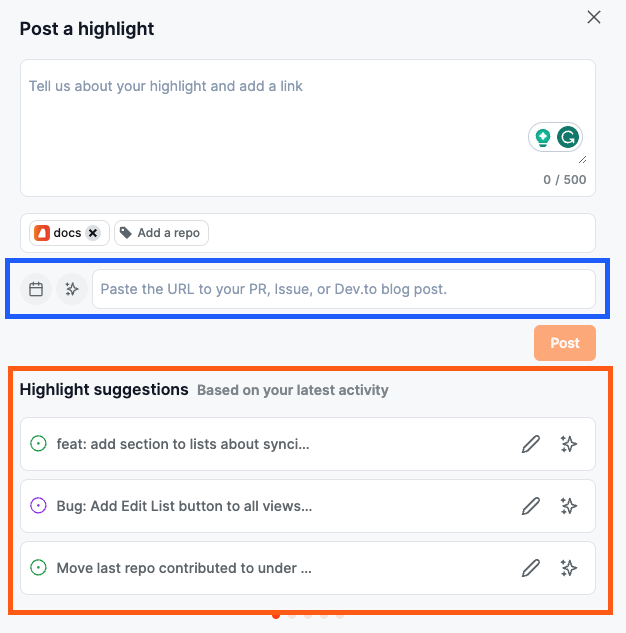Open the 'Move last repo contributed' suggestion
This screenshot has width=626, height=633.
pyautogui.click(x=184, y=568)
